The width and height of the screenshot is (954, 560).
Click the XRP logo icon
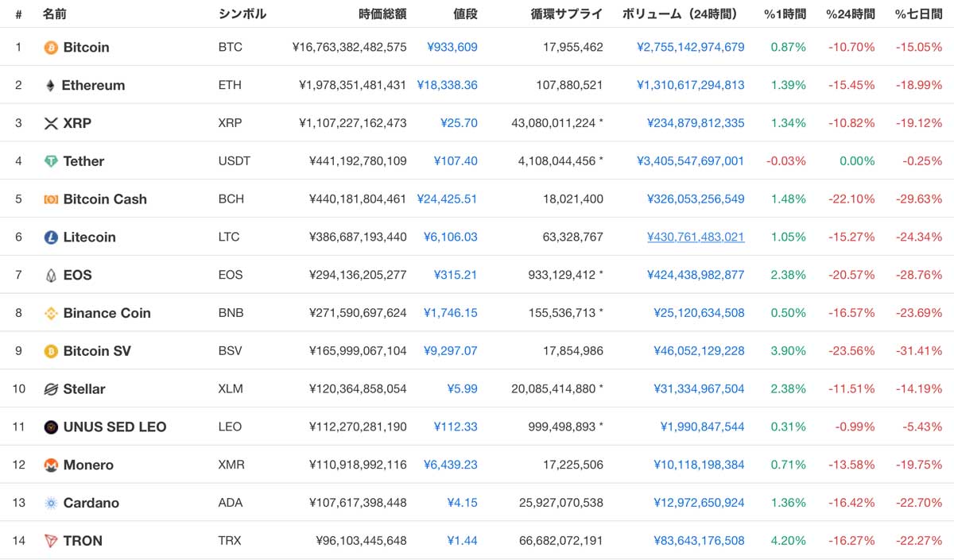click(51, 123)
